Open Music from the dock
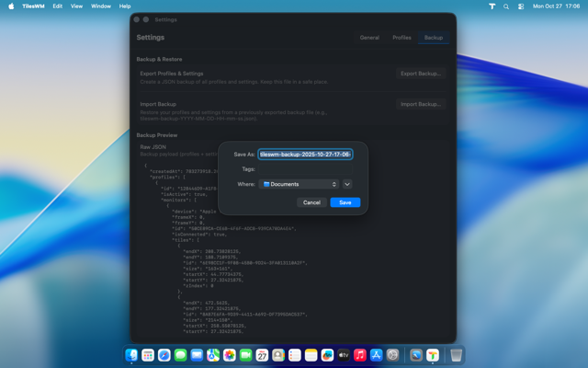The image size is (588, 368). [360, 355]
